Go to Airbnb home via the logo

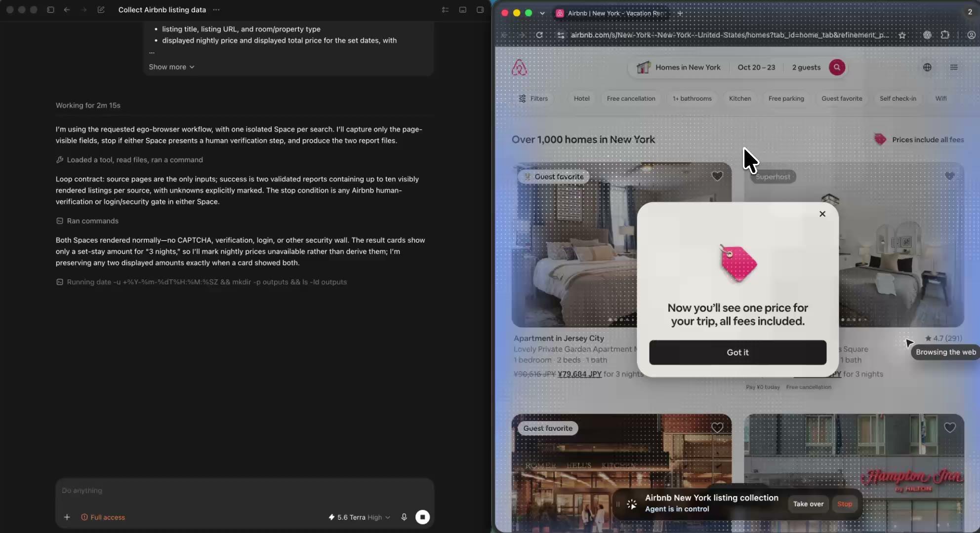pos(519,68)
